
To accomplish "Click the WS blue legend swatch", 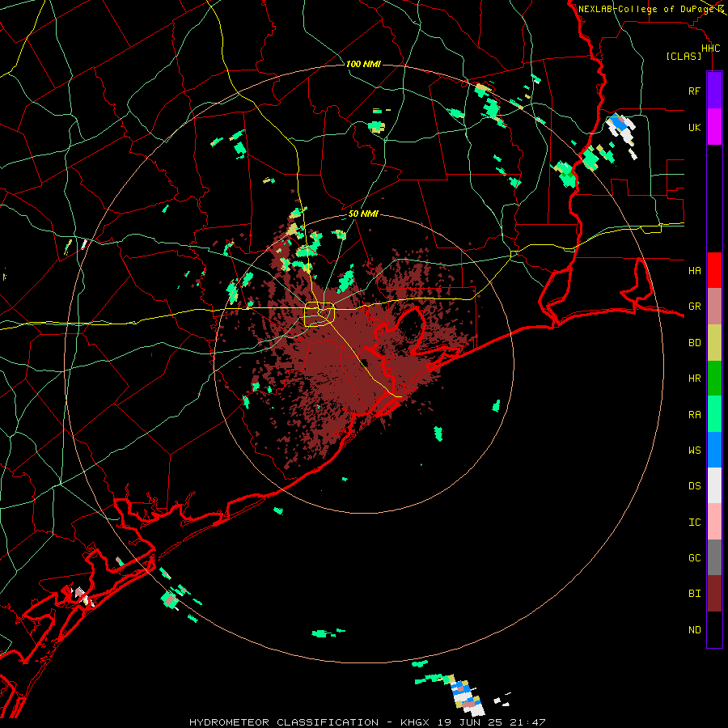I will click(x=714, y=450).
